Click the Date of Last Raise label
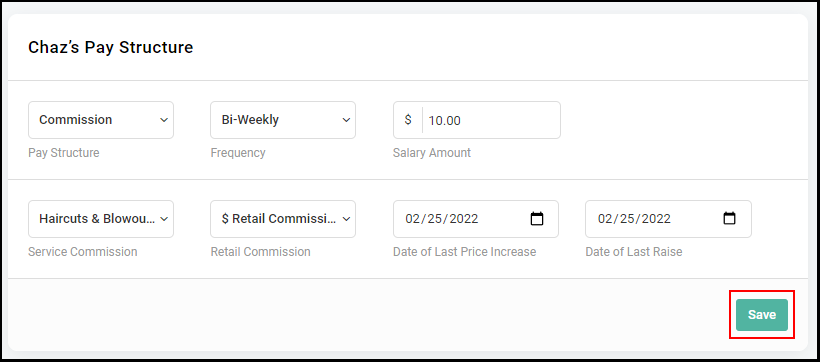The width and height of the screenshot is (820, 362). pos(634,252)
